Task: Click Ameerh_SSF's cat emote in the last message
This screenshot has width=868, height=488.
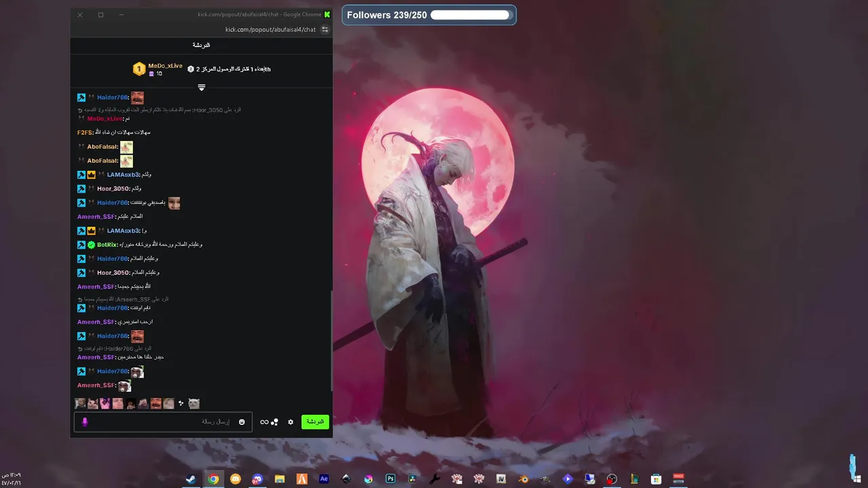Action: point(124,386)
